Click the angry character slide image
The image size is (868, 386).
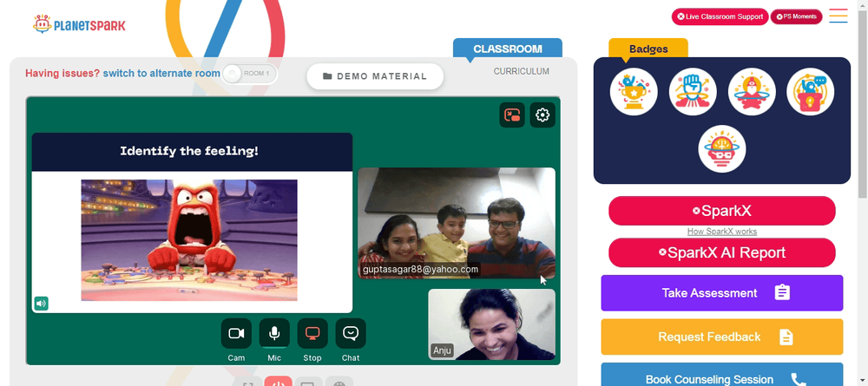(x=189, y=240)
